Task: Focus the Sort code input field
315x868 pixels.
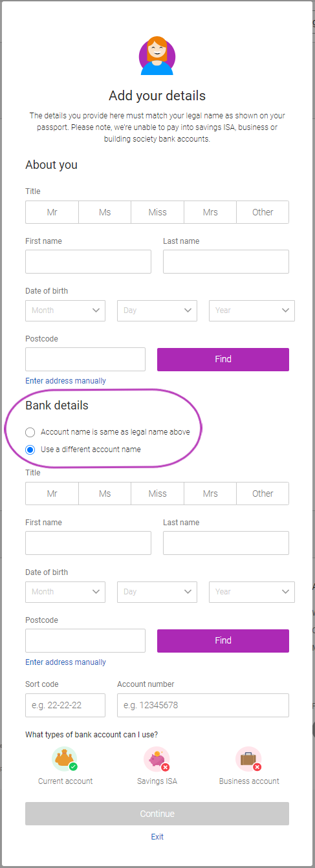Action: (65, 705)
